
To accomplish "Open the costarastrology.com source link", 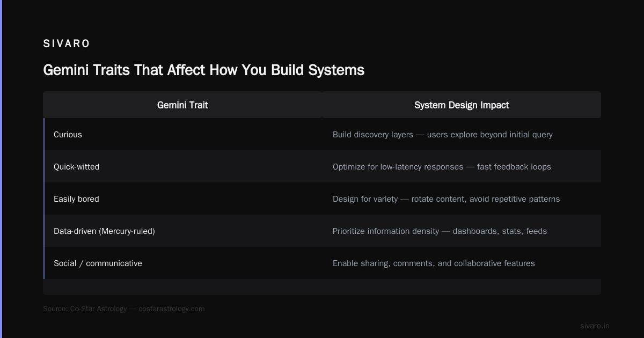I will pos(172,308).
